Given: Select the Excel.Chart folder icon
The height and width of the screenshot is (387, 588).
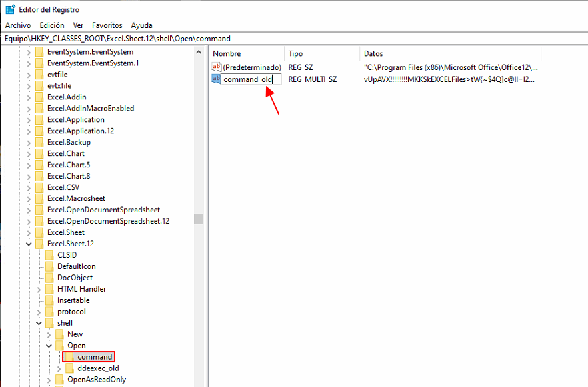Looking at the screenshot, I should [x=39, y=154].
